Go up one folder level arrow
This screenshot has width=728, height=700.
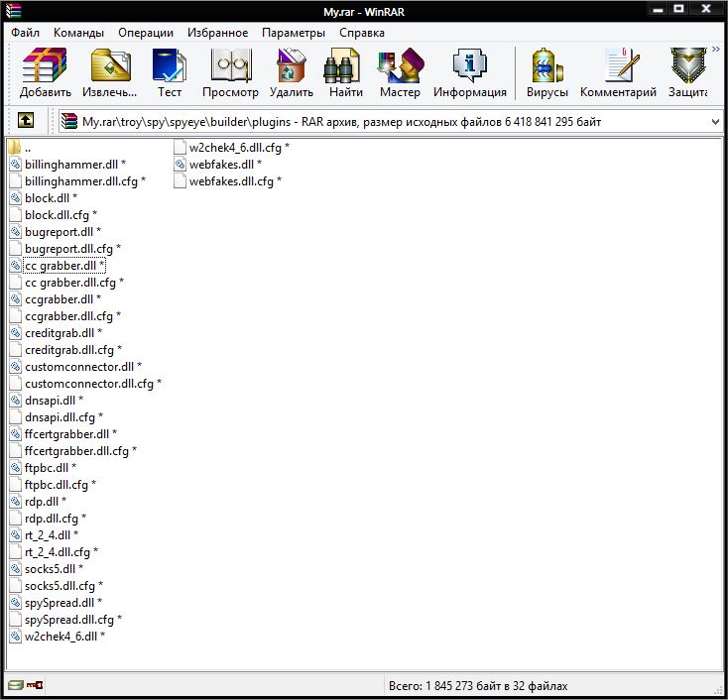26,121
